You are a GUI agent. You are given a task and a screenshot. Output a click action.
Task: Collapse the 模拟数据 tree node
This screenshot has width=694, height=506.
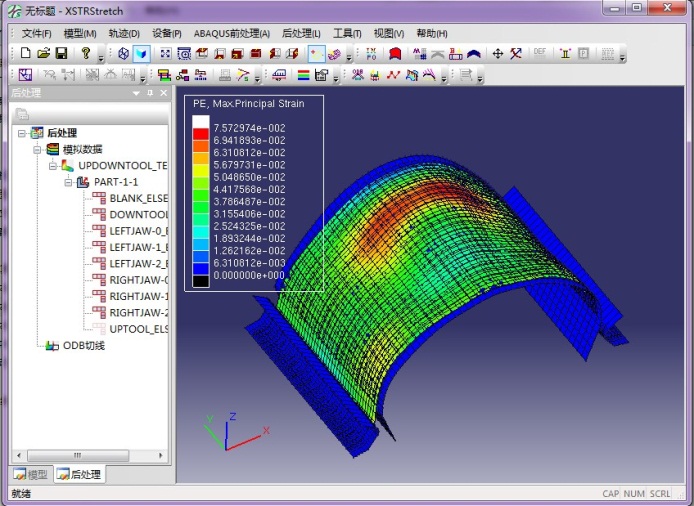click(x=38, y=149)
